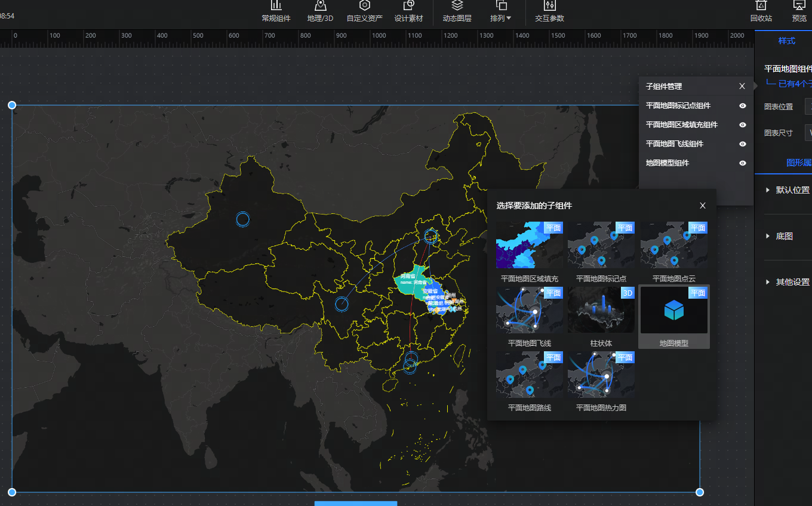The width and height of the screenshot is (812, 506).
Task: Click the 自定义资产 icon
Action: pyautogui.click(x=364, y=7)
